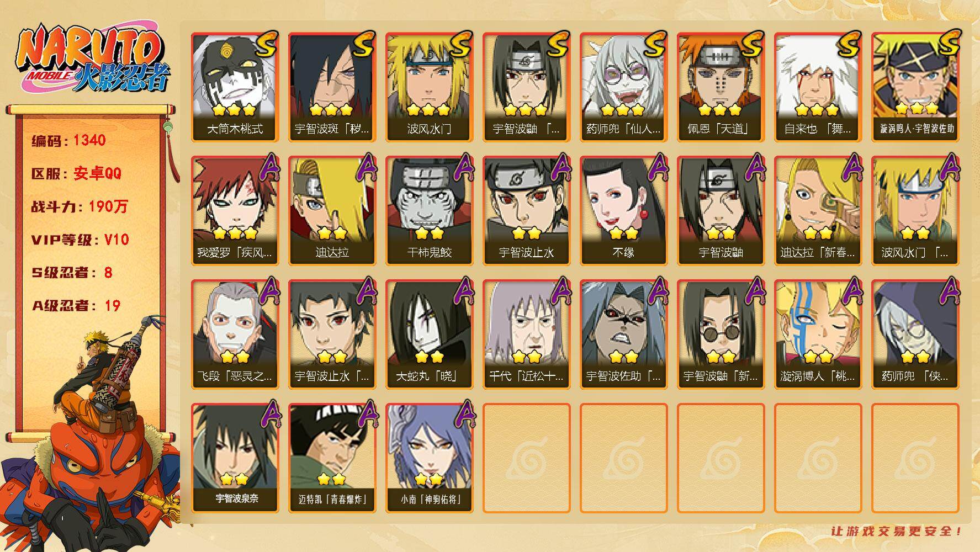Select the 干柿鬼鲛 ninja card
Image resolution: width=980 pixels, height=552 pixels.
point(429,211)
